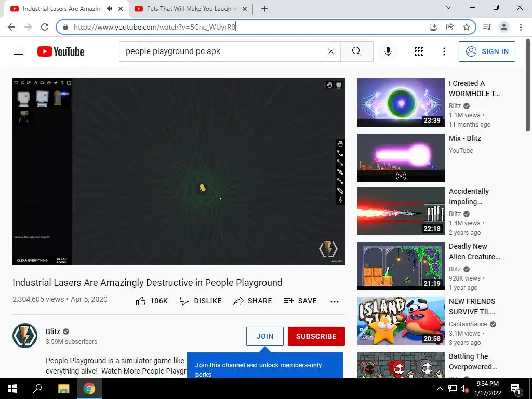Open the Island Time video thumbnail
This screenshot has height=399, width=532.
pyautogui.click(x=401, y=321)
